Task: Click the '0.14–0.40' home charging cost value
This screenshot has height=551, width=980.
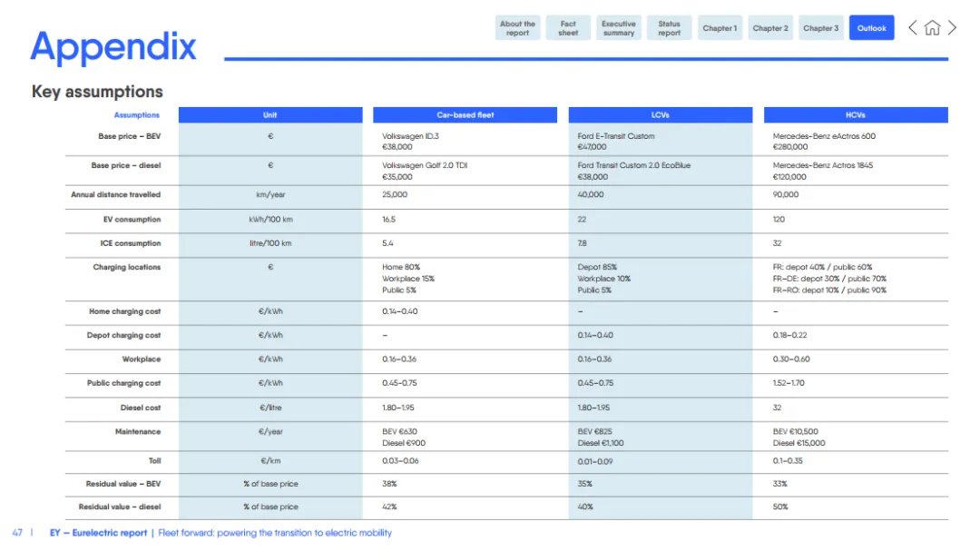Action: click(400, 311)
